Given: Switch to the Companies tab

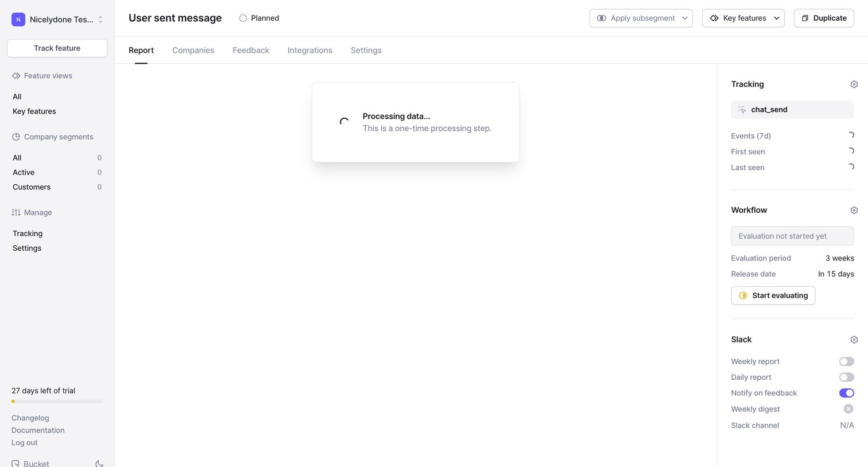Looking at the screenshot, I should pos(193,50).
